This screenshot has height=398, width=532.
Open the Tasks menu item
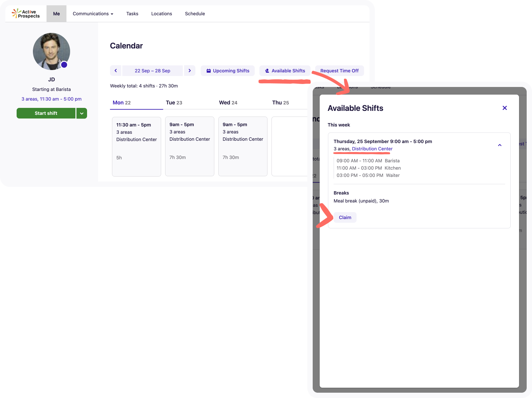click(132, 14)
